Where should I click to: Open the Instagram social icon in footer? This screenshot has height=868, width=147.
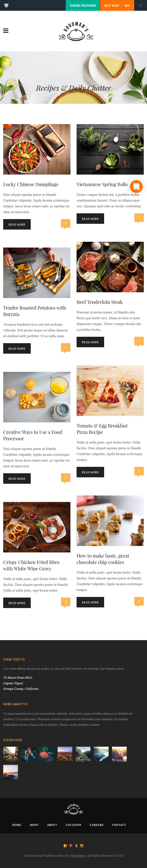(x=82, y=845)
